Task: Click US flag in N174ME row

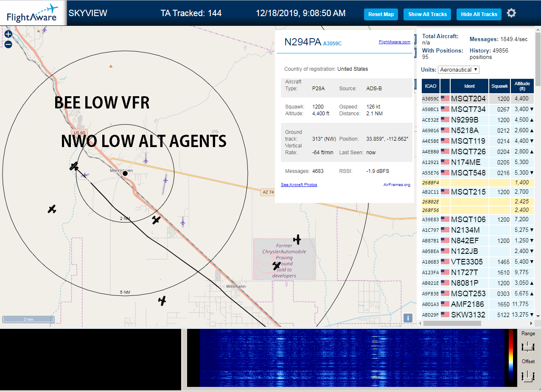Action: 445,162
